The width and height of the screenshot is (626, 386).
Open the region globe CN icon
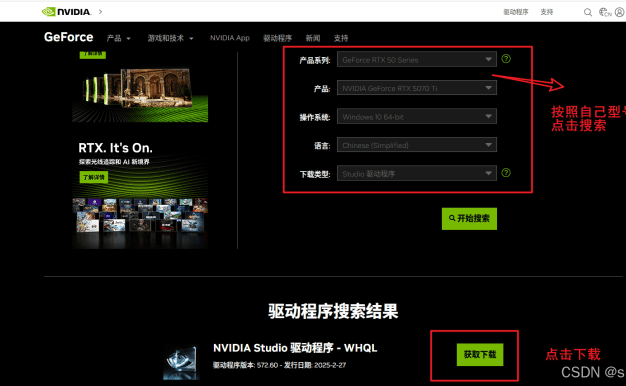tap(605, 12)
